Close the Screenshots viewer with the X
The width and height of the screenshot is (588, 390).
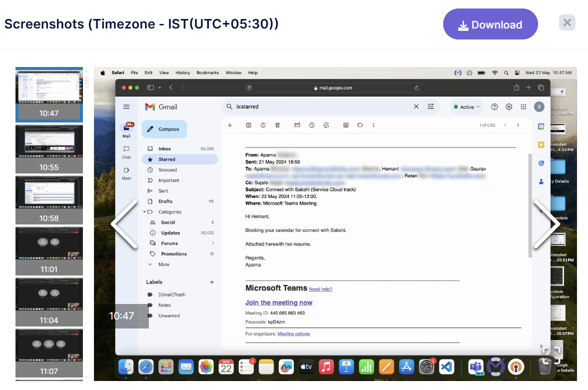[567, 23]
